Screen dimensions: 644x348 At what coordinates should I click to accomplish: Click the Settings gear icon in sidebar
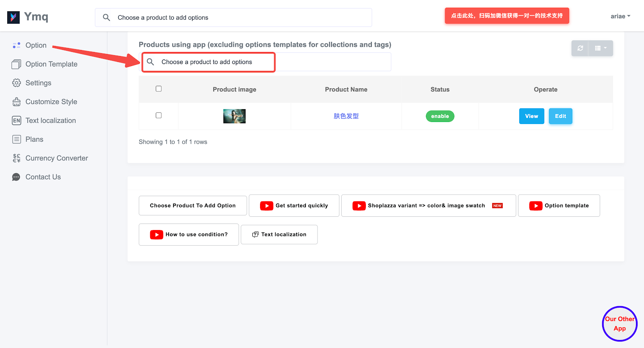[x=17, y=83]
